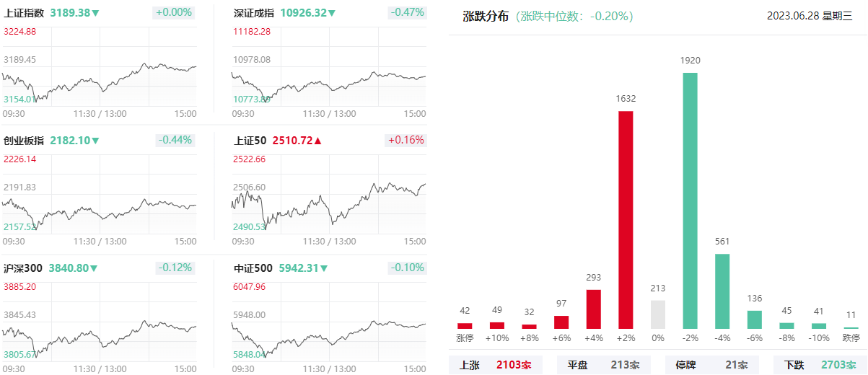Click the down arrow next to 深证成指 10926.32
Image resolution: width=868 pixels, height=375 pixels.
click(332, 13)
